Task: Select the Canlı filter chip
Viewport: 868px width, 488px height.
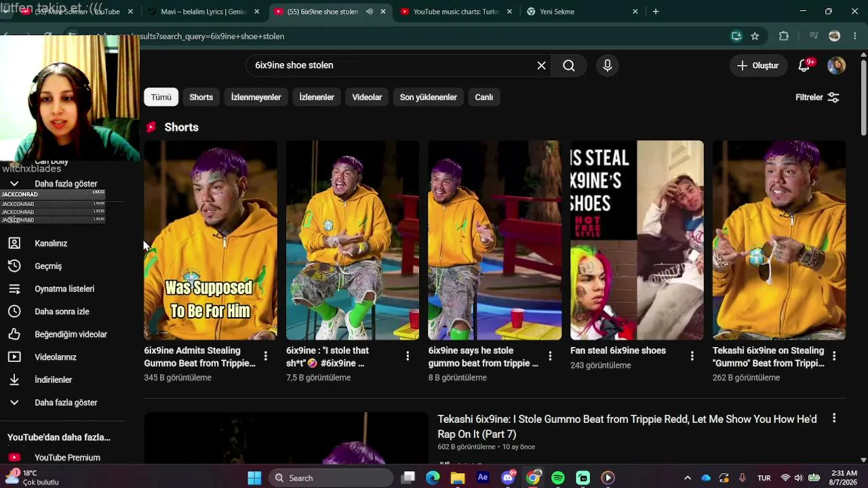Action: [x=484, y=98]
